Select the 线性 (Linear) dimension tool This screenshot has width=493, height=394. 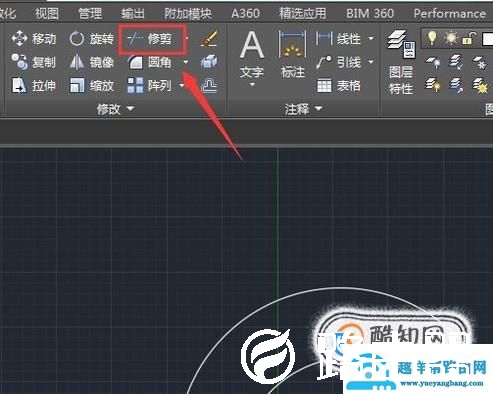(338, 39)
